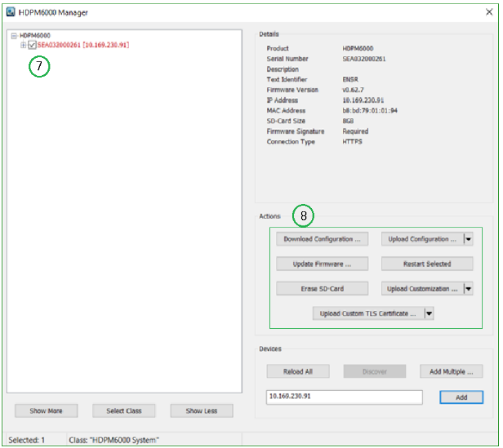Open Upload Customization dropdown arrow

point(469,289)
